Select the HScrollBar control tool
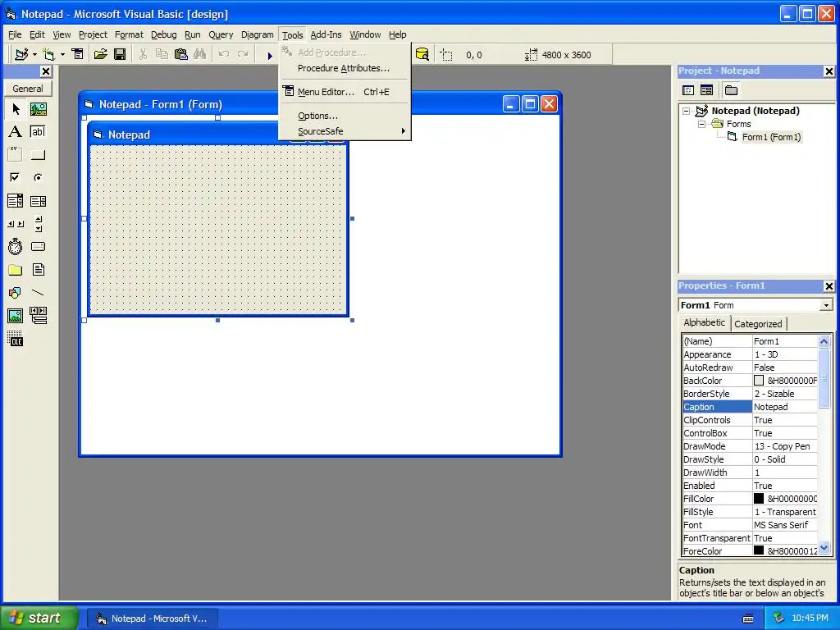This screenshot has height=630, width=840. pos(15,224)
